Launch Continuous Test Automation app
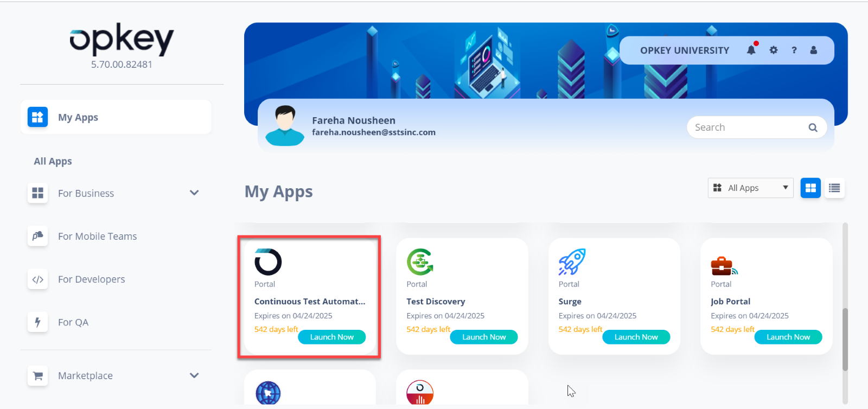 (332, 337)
